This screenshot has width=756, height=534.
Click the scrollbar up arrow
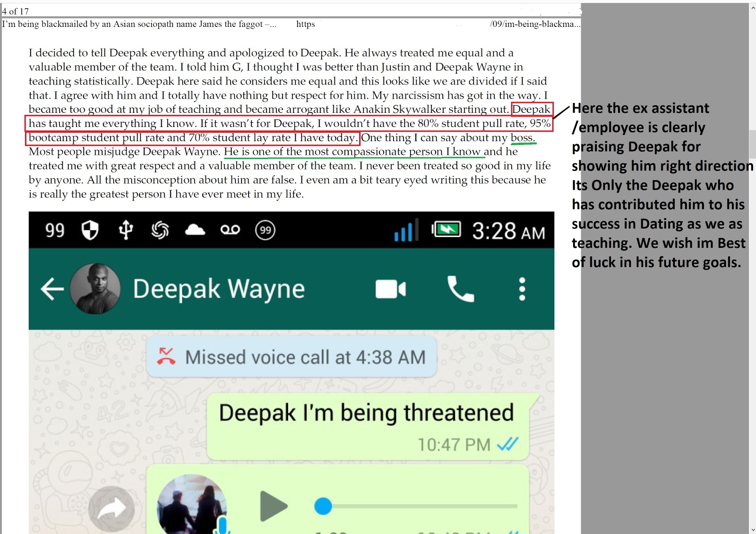[x=752, y=8]
